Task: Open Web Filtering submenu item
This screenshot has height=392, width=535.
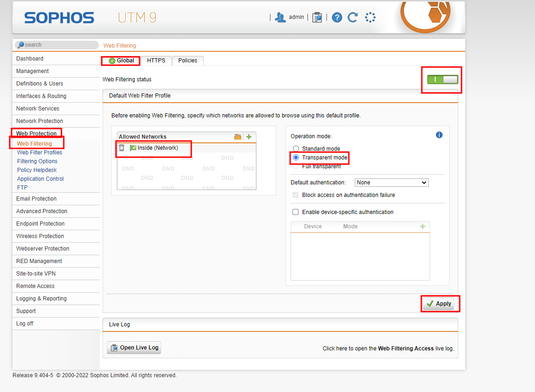Action: pyautogui.click(x=35, y=144)
